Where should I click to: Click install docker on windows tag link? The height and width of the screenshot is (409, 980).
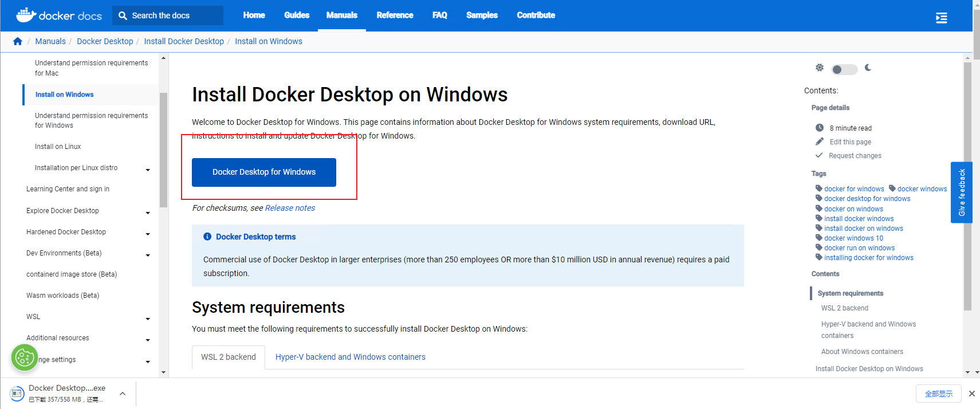[x=864, y=229]
